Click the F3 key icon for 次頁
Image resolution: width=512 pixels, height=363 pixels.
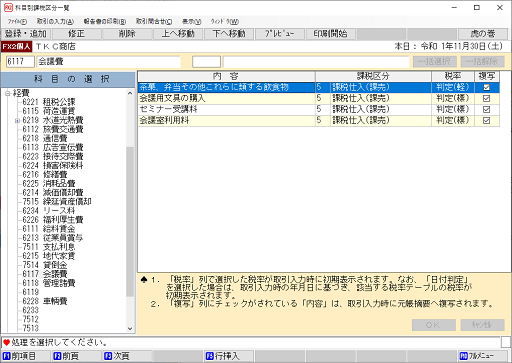pyautogui.click(x=108, y=356)
